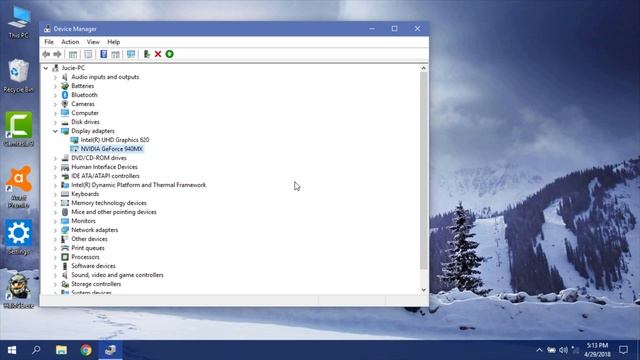Open the View menu
640x360 pixels.
click(x=93, y=42)
